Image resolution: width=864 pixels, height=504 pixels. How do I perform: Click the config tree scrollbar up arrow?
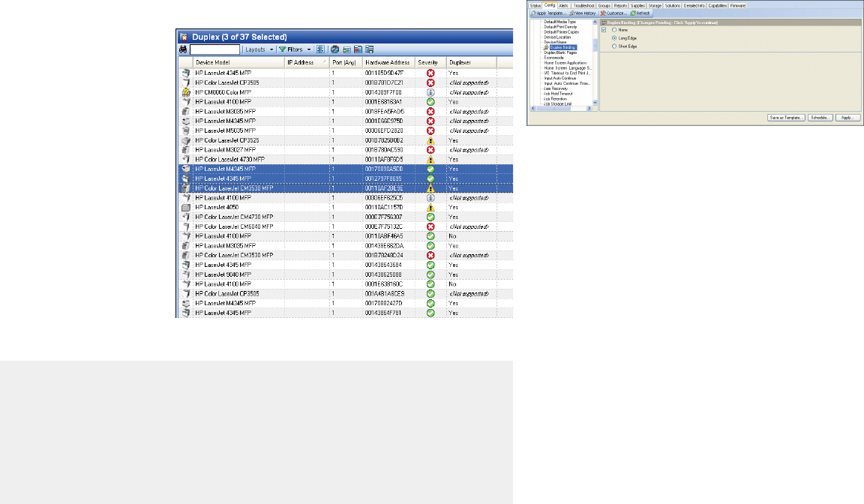tap(595, 22)
